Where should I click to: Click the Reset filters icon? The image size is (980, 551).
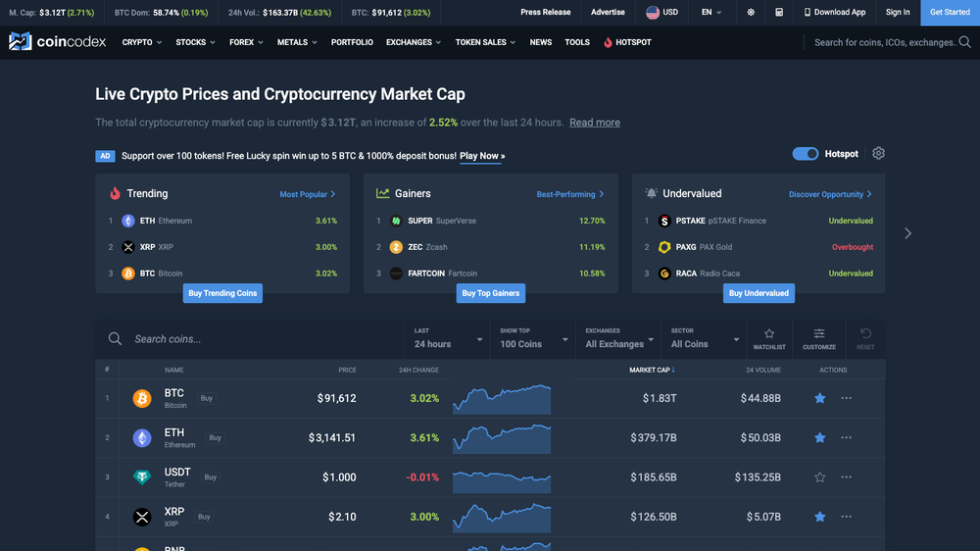tap(865, 339)
